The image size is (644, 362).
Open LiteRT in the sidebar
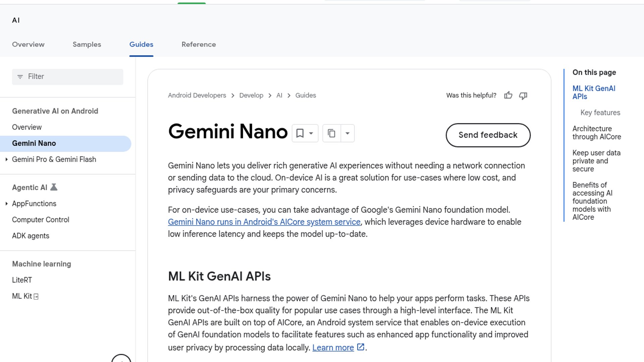tap(22, 280)
